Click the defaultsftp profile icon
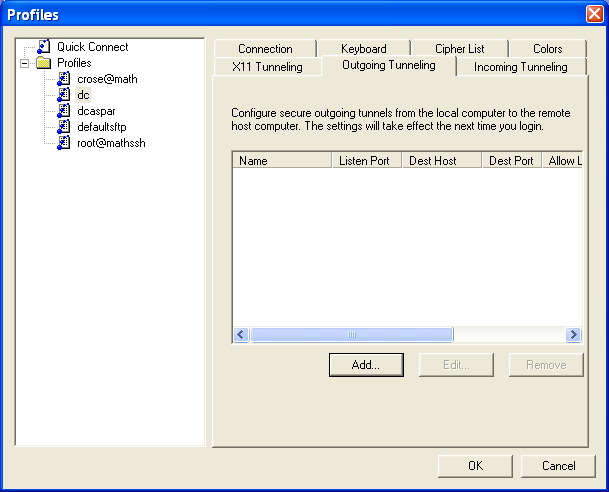 point(63,127)
